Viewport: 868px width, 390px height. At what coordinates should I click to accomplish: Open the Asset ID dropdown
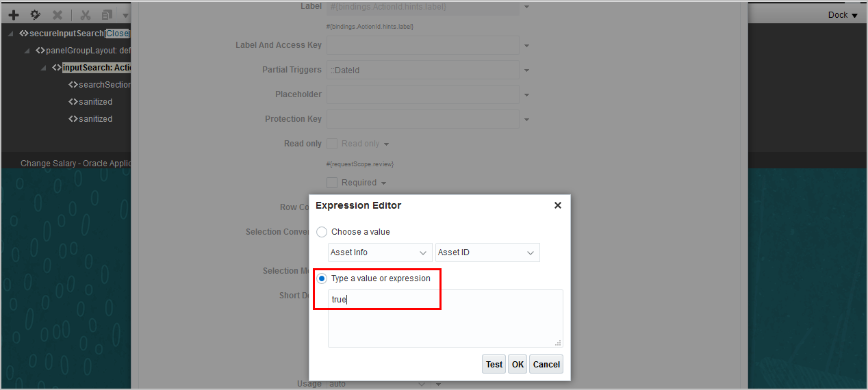[x=487, y=252]
